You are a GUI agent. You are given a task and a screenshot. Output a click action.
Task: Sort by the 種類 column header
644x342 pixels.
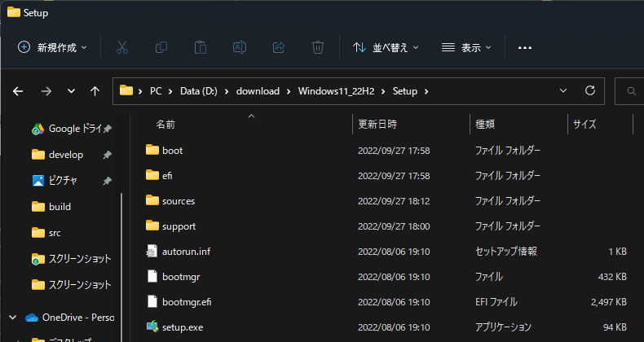point(485,125)
